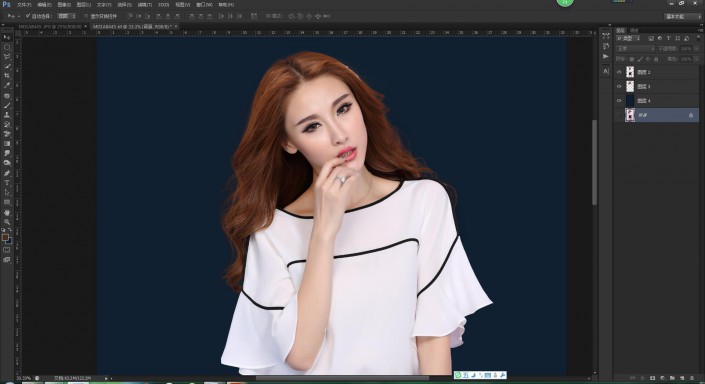This screenshot has width=705, height=384.
Task: Select the Gradient tool
Action: point(7,143)
